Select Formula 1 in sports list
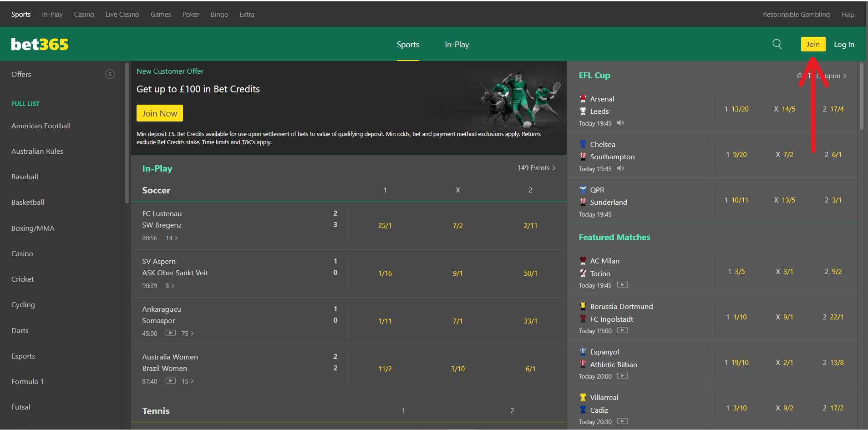The width and height of the screenshot is (868, 430). tap(27, 382)
